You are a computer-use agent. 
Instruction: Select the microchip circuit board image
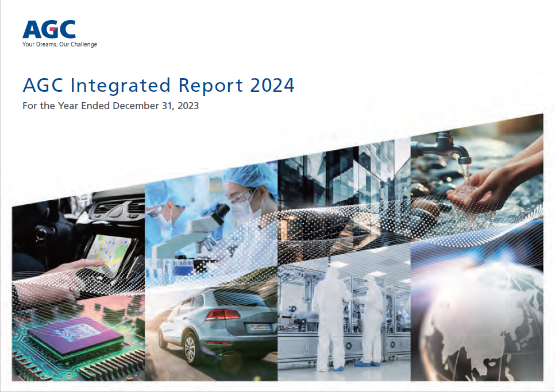(78, 337)
